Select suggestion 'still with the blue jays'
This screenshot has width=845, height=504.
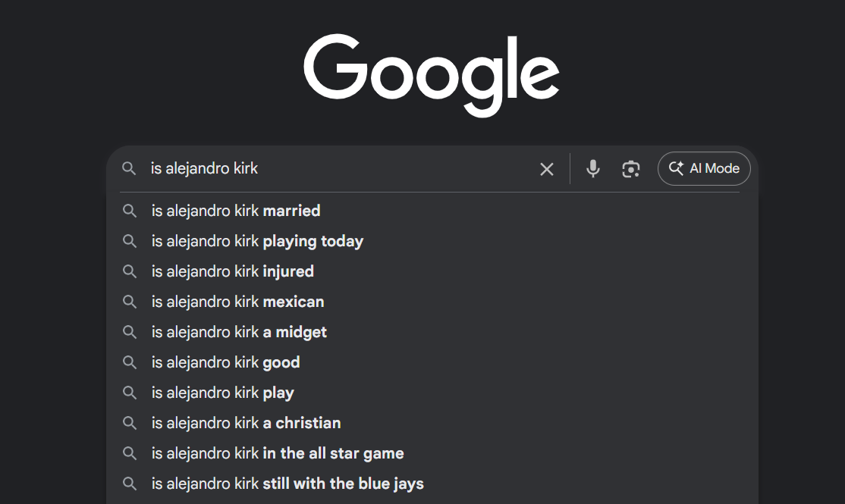pyautogui.click(x=432, y=484)
